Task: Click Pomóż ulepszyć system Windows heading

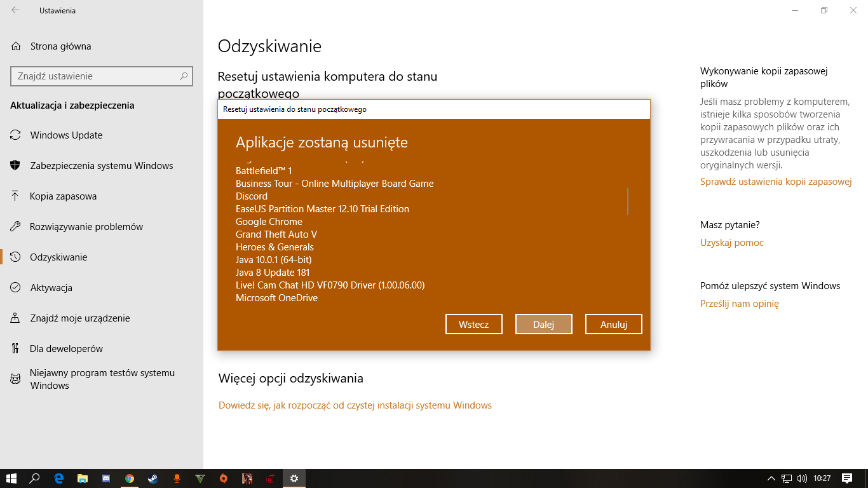Action: pos(770,286)
